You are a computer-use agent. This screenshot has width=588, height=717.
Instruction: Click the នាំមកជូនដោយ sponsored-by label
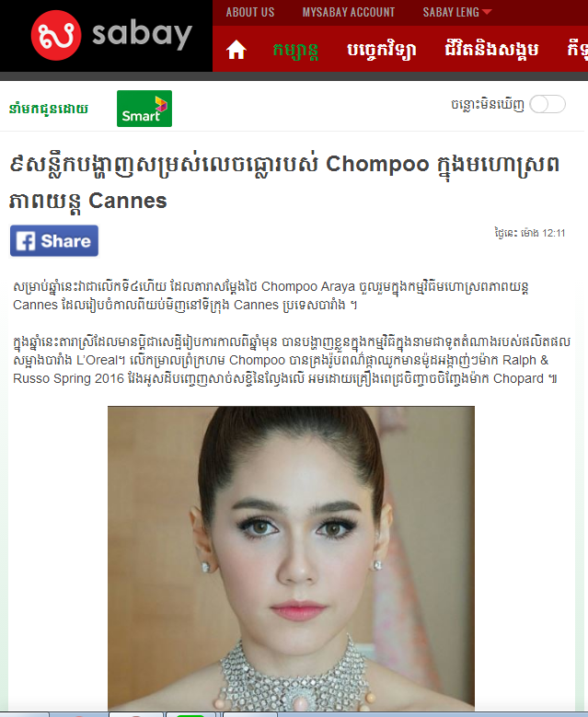tap(49, 109)
